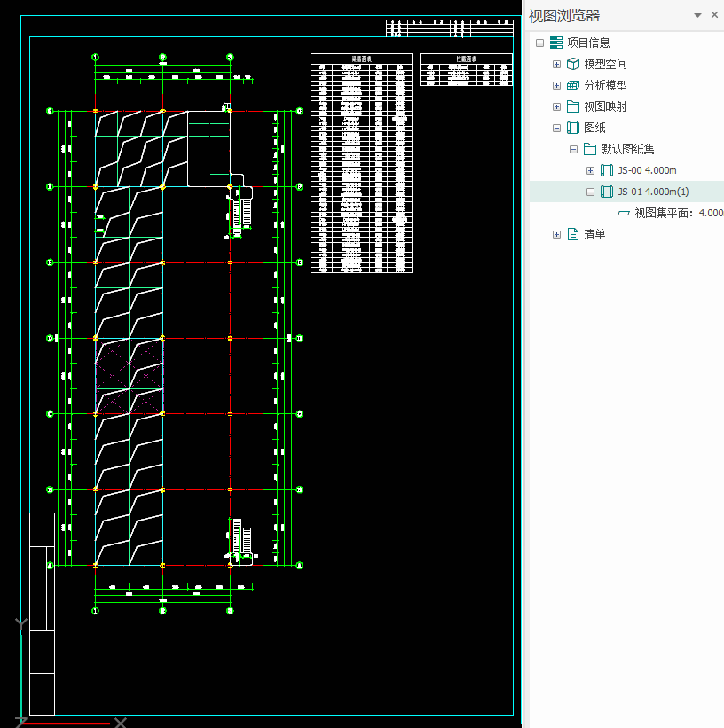Expand the 清单 tree node
Image resolution: width=724 pixels, height=728 pixels.
tap(556, 234)
